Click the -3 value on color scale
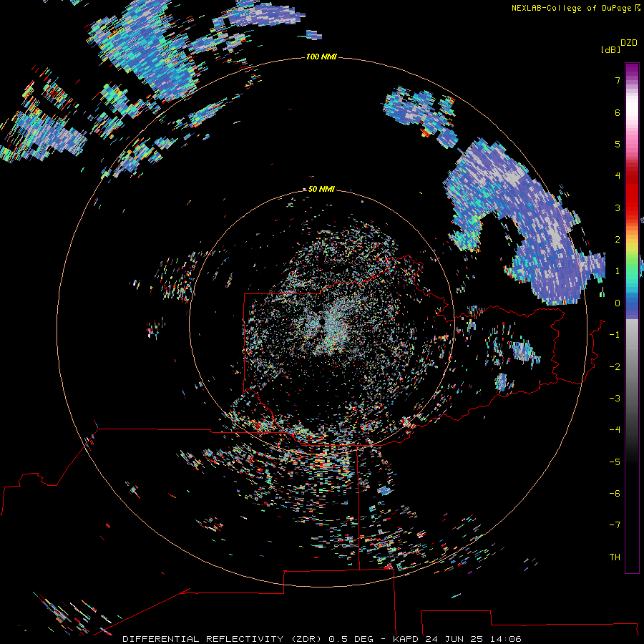This screenshot has height=644, width=644. point(615,399)
